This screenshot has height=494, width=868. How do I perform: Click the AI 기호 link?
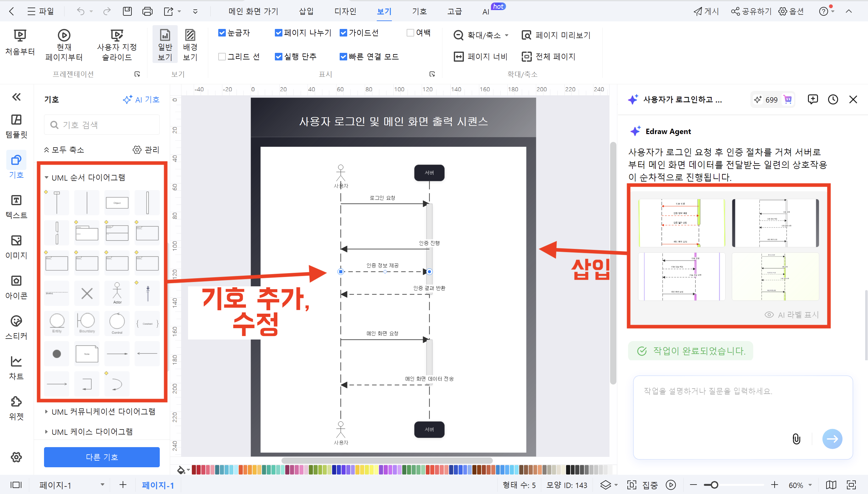[142, 99]
